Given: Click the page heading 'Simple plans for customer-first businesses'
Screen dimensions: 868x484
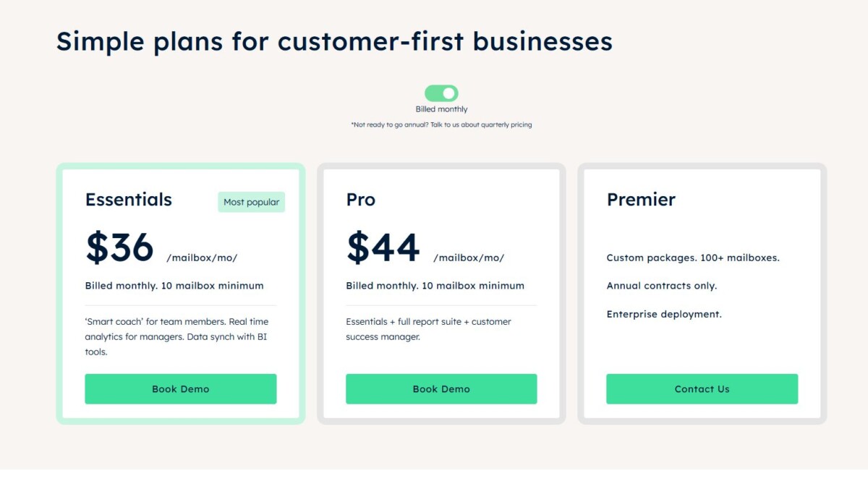Looking at the screenshot, I should [x=334, y=41].
